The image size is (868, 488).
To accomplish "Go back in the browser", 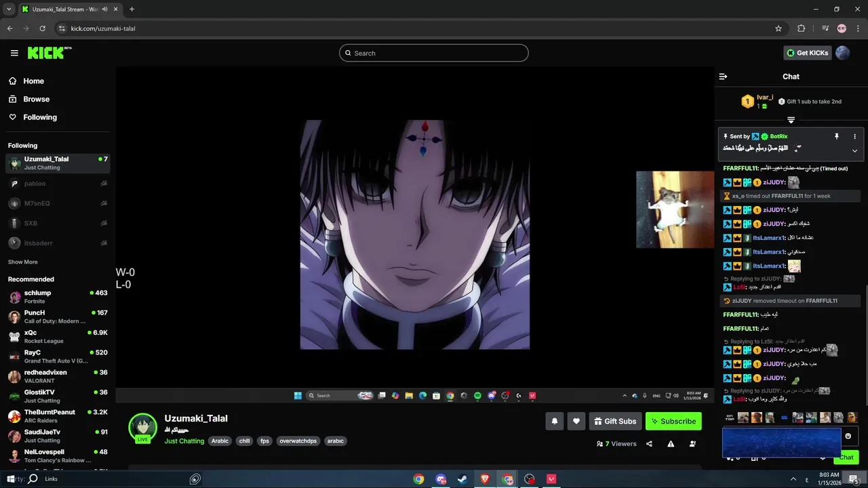I will pos(9,28).
